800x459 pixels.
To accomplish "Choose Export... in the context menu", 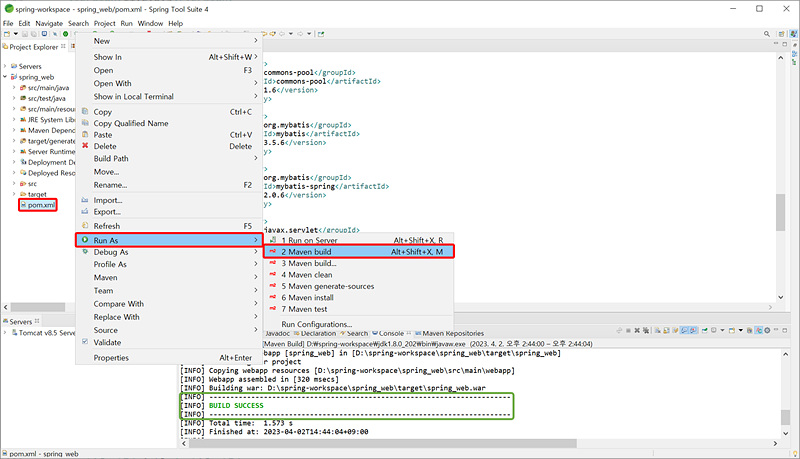I will tap(169, 212).
